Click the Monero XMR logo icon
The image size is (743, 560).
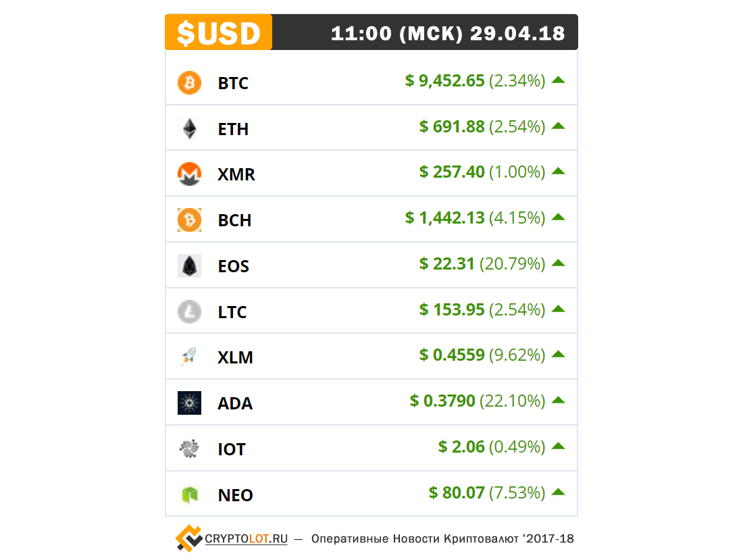[x=189, y=174]
